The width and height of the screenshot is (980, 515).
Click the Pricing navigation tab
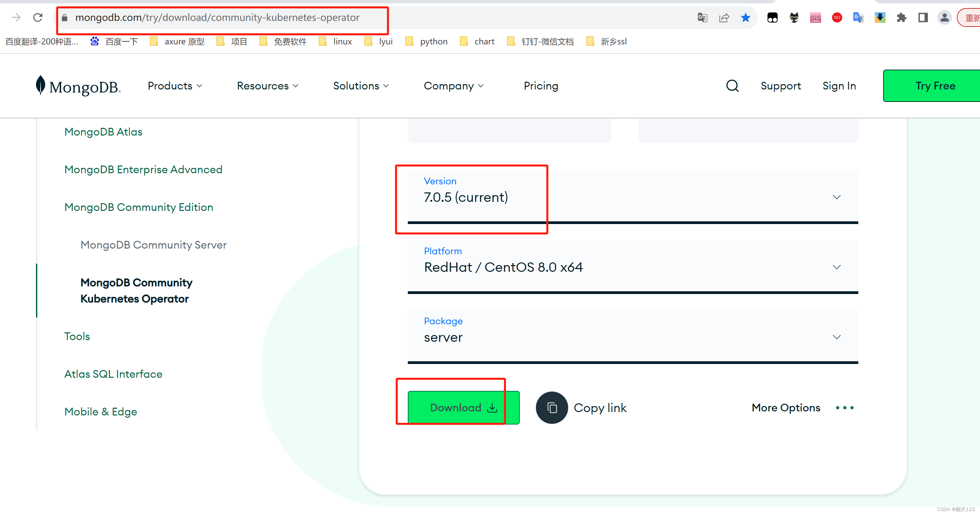541,86
